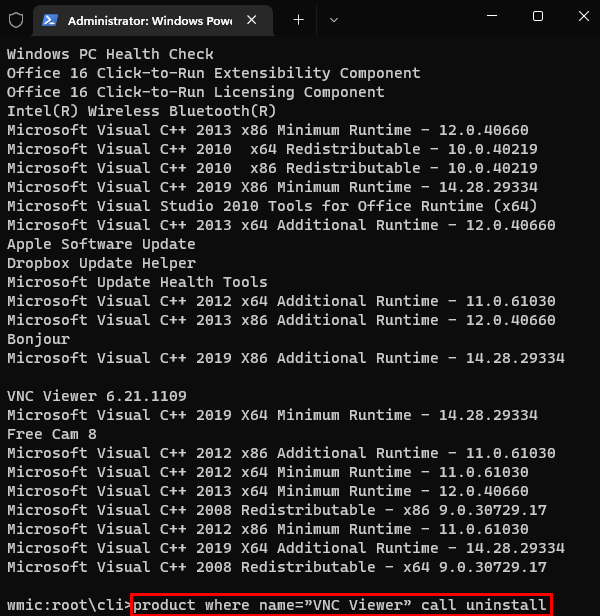600x616 pixels.
Task: Click the 'wmic:root\cli>' prompt text
Action: [x=69, y=605]
